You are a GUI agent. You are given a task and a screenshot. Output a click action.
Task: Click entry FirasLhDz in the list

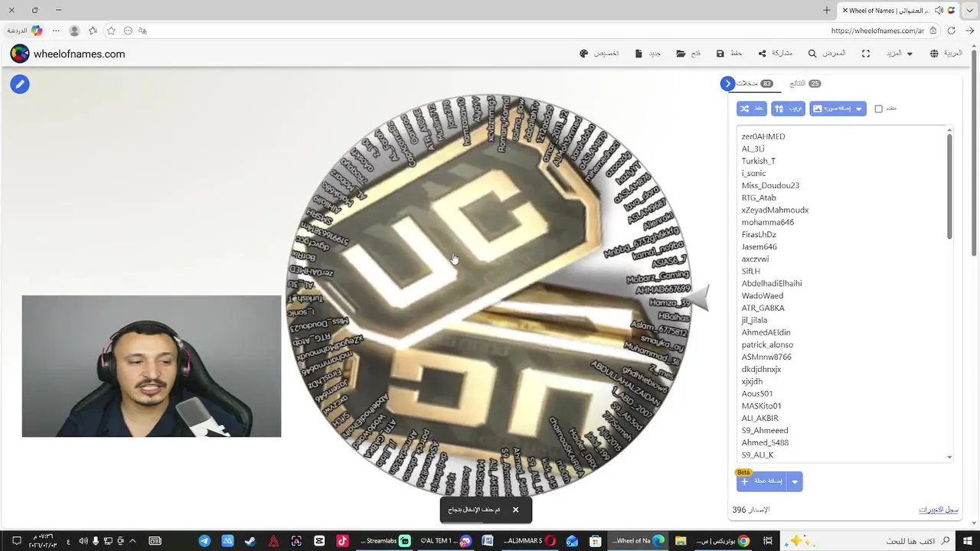point(759,234)
